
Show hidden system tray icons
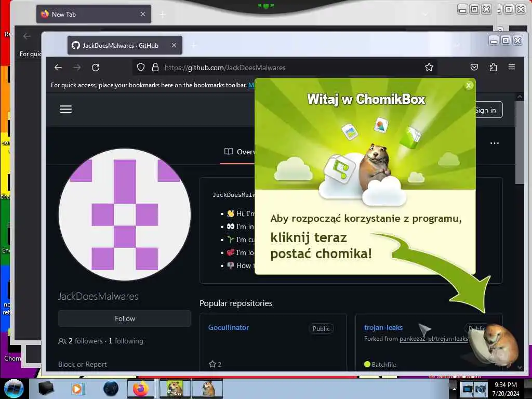[x=454, y=389]
